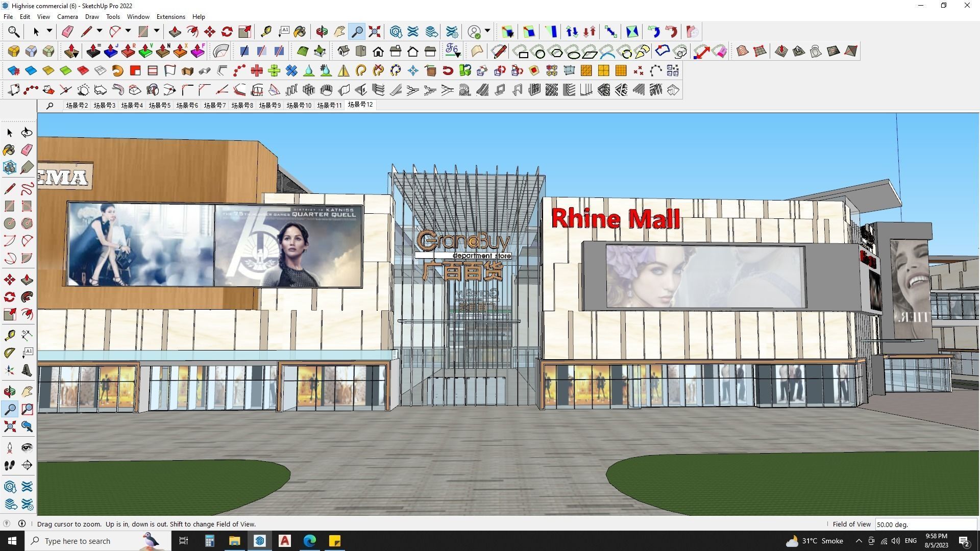Select the Protractor tool

point(9,352)
